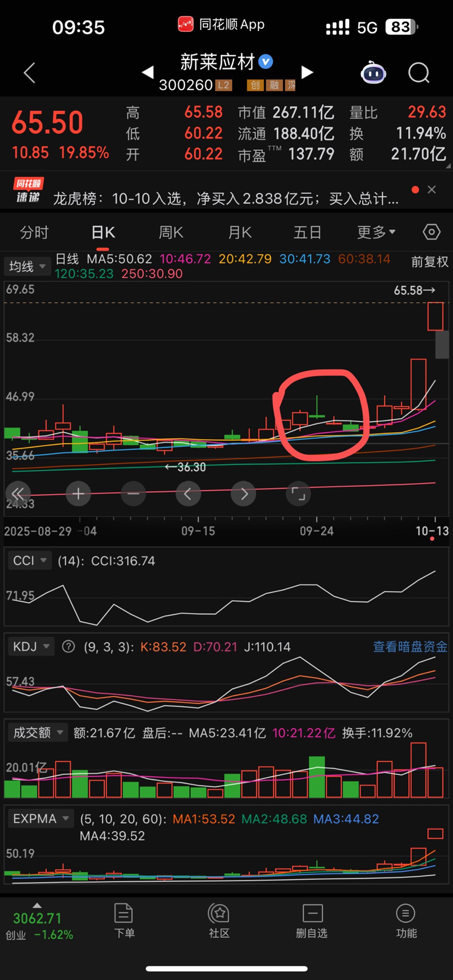The image size is (453, 980).
Task: Tap the CCI:316.74 reading
Action: click(x=123, y=561)
